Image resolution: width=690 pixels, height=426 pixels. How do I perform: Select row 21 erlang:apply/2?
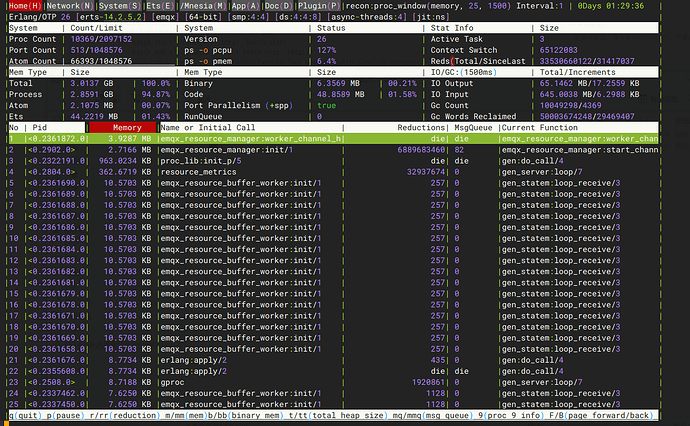(x=334, y=360)
